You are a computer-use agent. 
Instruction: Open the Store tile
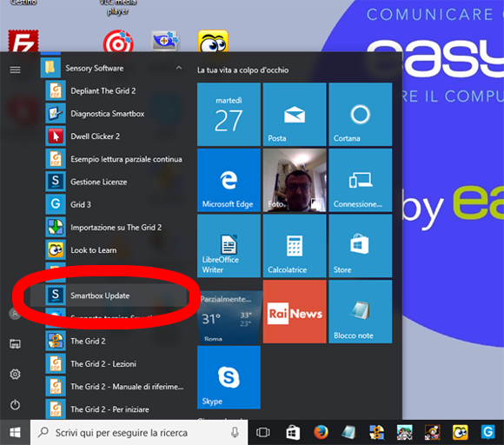tap(361, 246)
